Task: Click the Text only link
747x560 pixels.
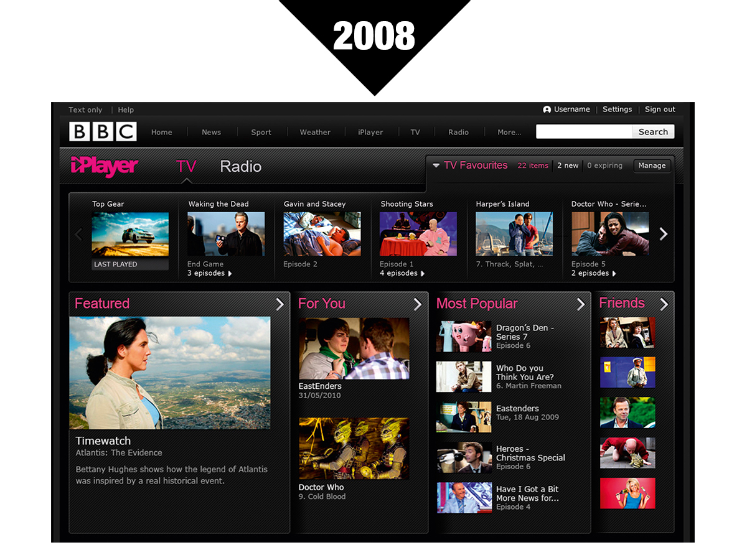Action: [85, 110]
